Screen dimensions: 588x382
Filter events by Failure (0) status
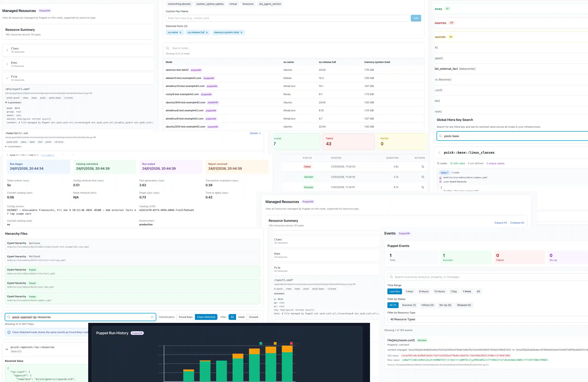click(427, 305)
